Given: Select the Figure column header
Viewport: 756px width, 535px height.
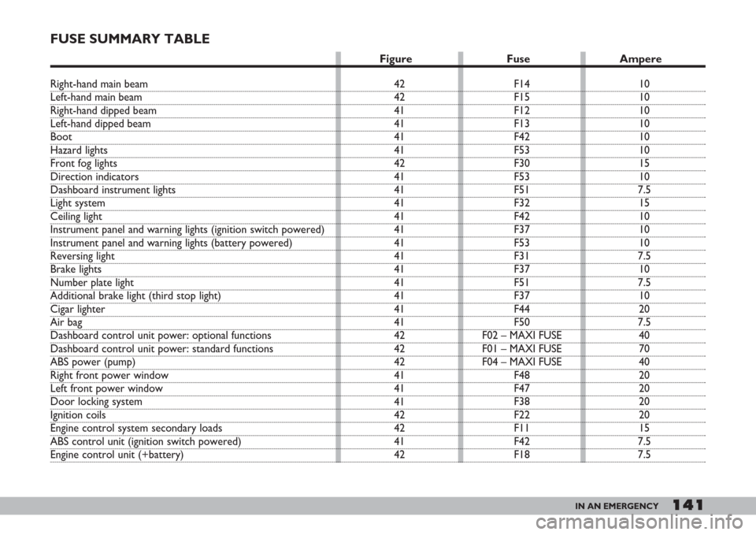Looking at the screenshot, I should coord(396,59).
